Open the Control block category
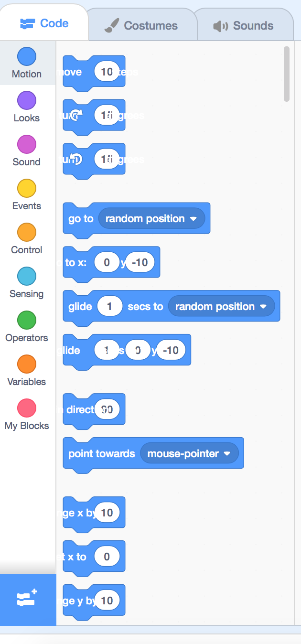Image resolution: width=301 pixels, height=644 pixels. click(27, 232)
